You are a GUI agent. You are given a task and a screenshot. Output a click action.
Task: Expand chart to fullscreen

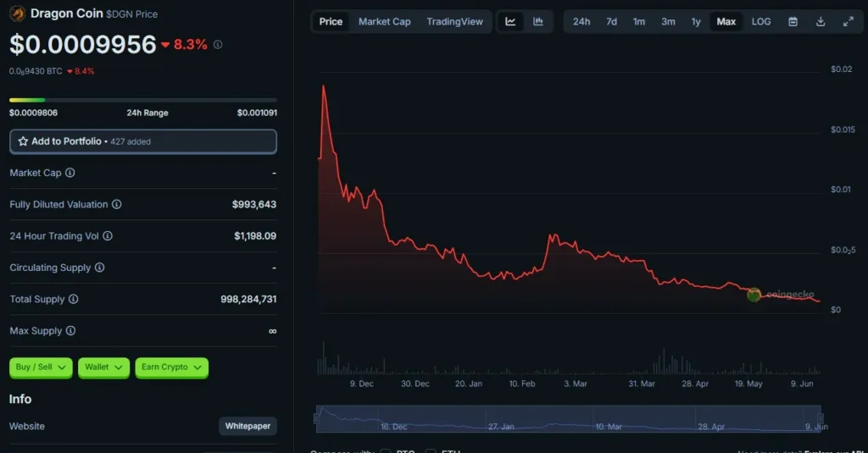[848, 21]
